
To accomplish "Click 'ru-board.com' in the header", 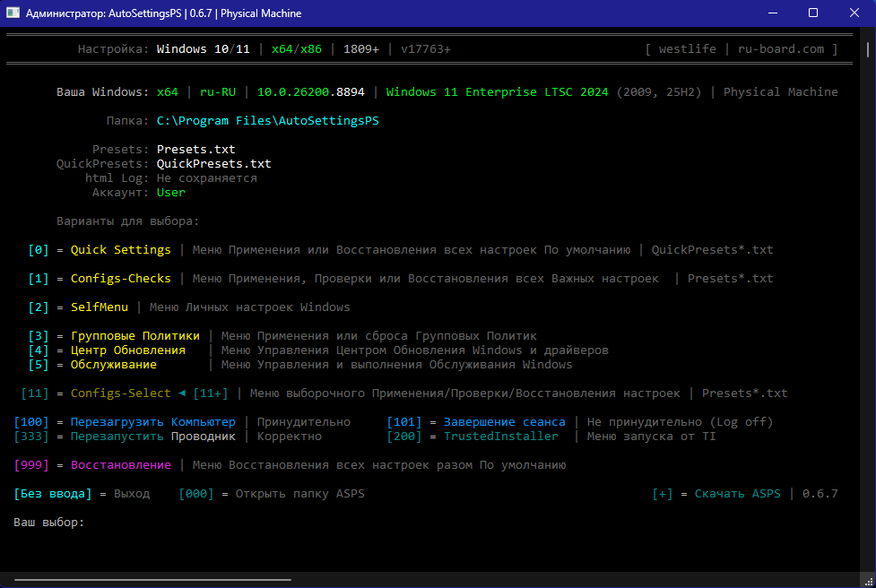I will (x=781, y=48).
